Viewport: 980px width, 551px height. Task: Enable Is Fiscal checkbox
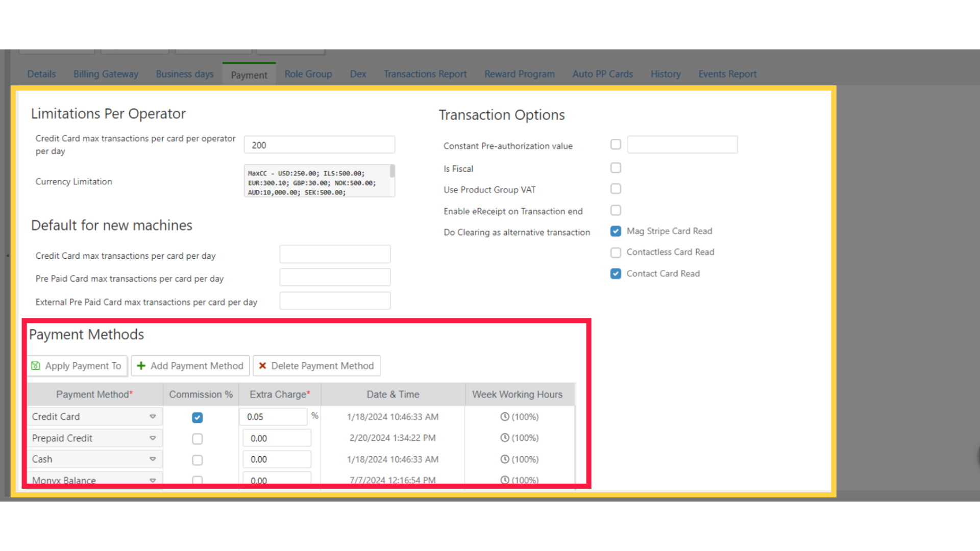(x=616, y=168)
